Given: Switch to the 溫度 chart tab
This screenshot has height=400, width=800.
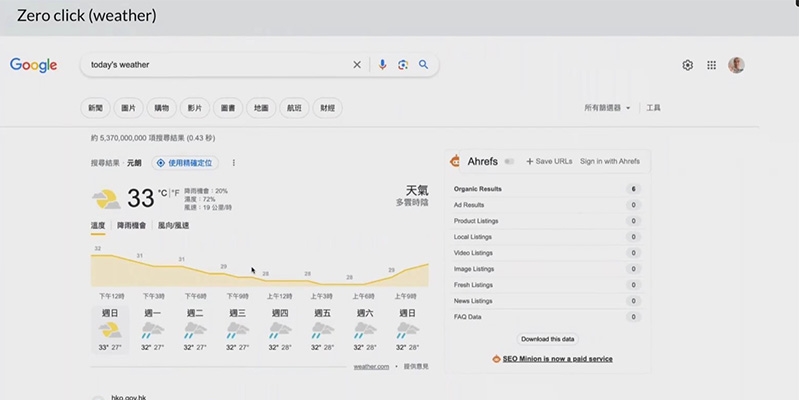Looking at the screenshot, I should pos(98,226).
